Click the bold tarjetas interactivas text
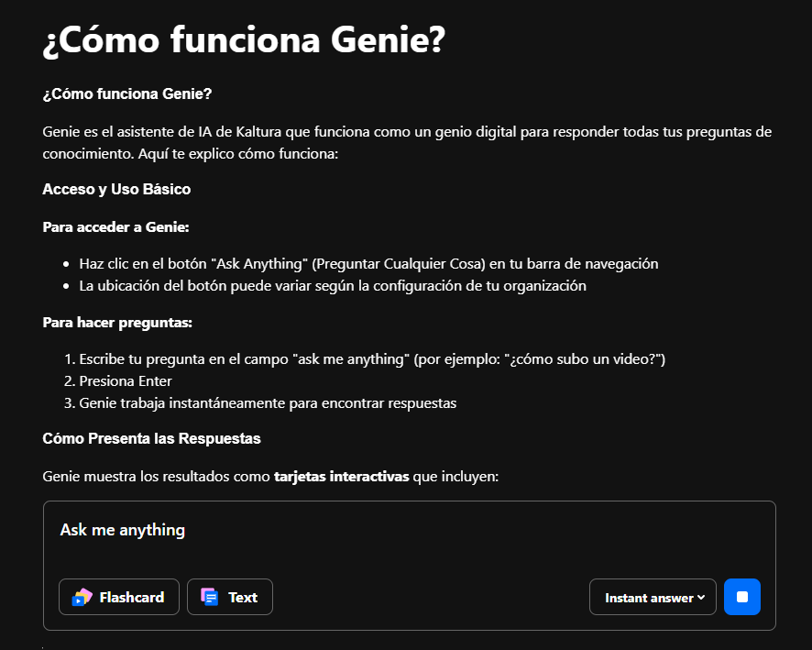The height and width of the screenshot is (650, 812). click(x=341, y=477)
